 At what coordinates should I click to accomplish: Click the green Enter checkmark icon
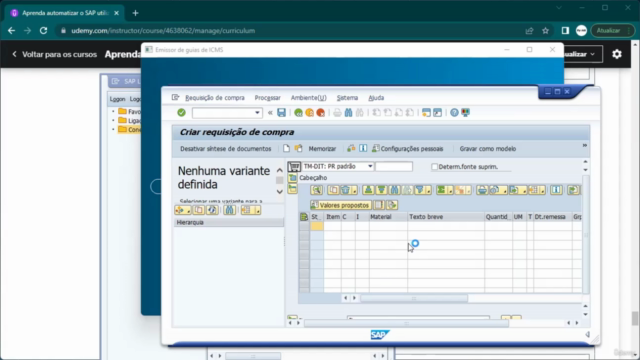click(x=182, y=113)
